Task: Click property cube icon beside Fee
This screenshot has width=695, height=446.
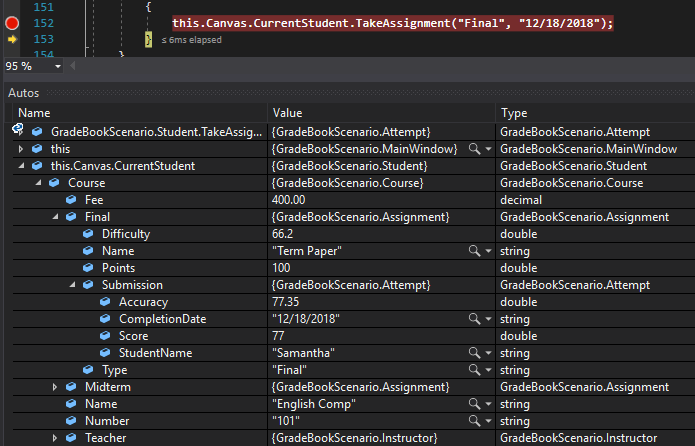Action: click(71, 200)
